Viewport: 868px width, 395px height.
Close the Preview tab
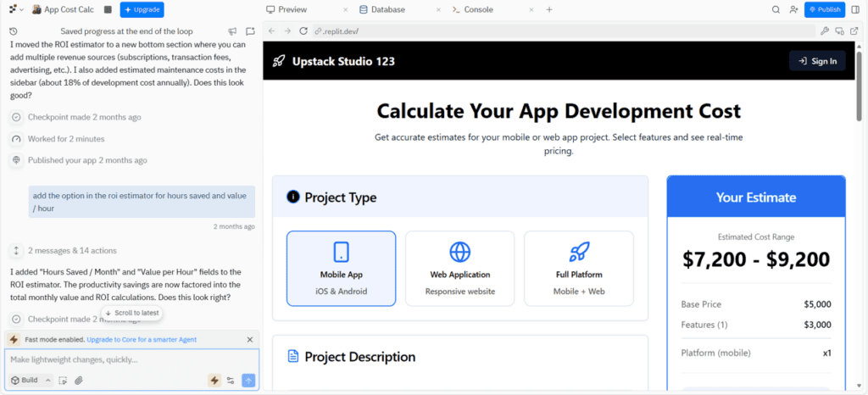click(346, 9)
